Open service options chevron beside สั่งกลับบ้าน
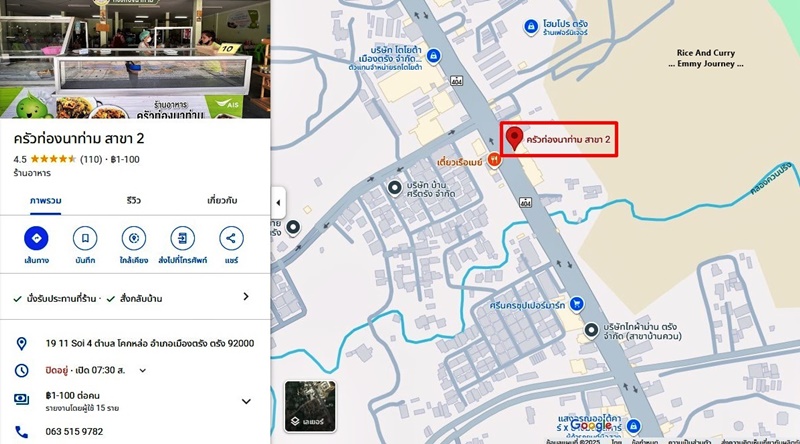The image size is (800, 444). coord(246,297)
